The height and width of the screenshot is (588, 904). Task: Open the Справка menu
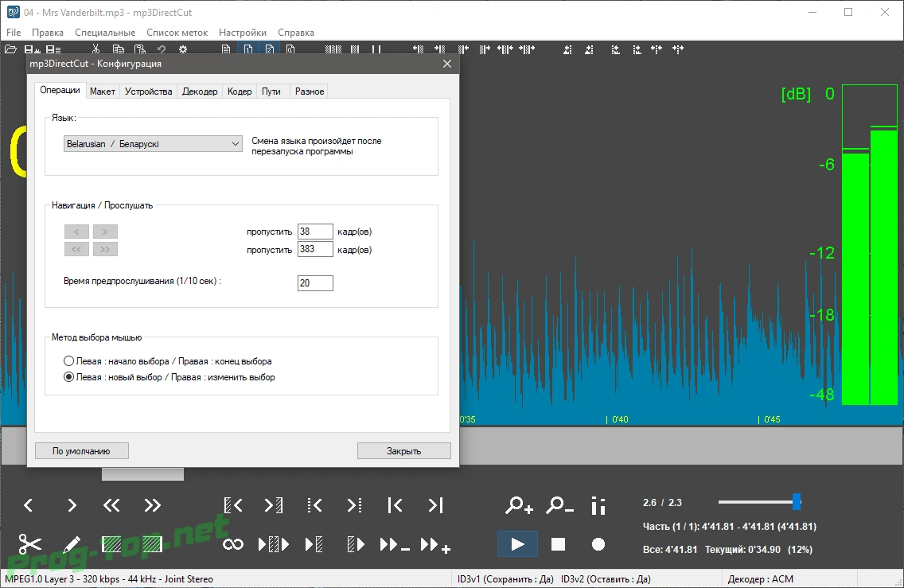coord(296,33)
